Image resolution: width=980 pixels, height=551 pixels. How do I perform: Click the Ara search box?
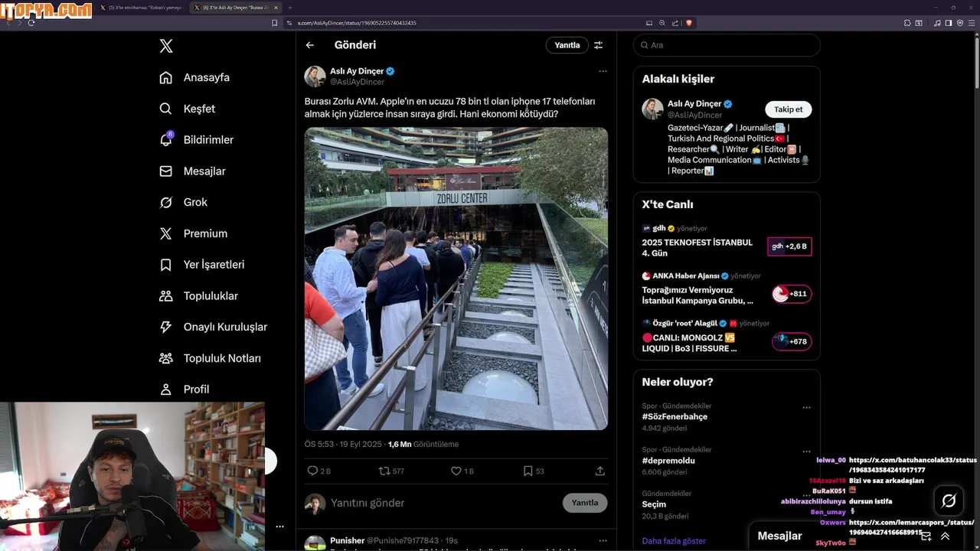click(x=727, y=45)
